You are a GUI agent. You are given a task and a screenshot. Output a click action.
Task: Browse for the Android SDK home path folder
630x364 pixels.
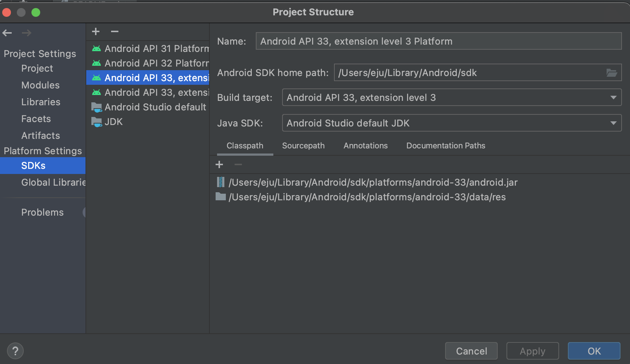(x=612, y=73)
